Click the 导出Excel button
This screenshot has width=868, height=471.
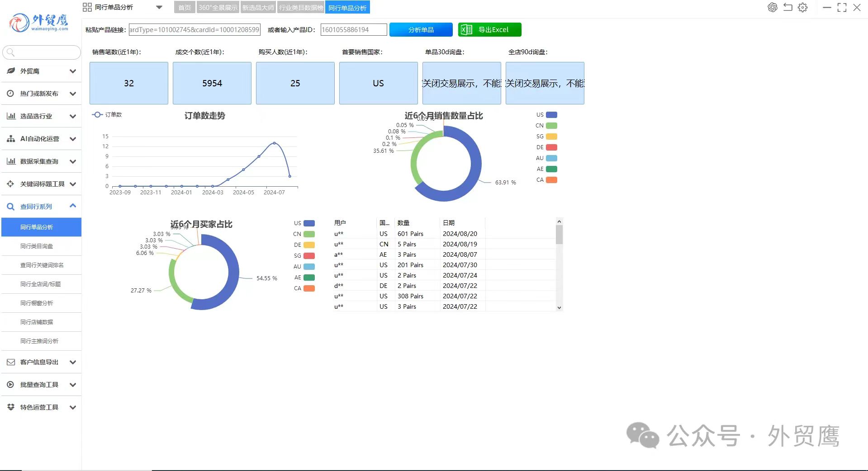click(489, 30)
